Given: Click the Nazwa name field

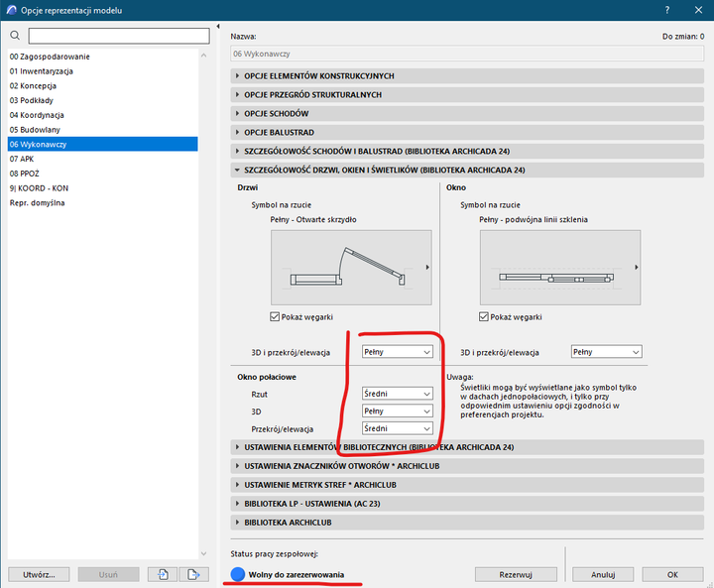Looking at the screenshot, I should click(x=467, y=54).
